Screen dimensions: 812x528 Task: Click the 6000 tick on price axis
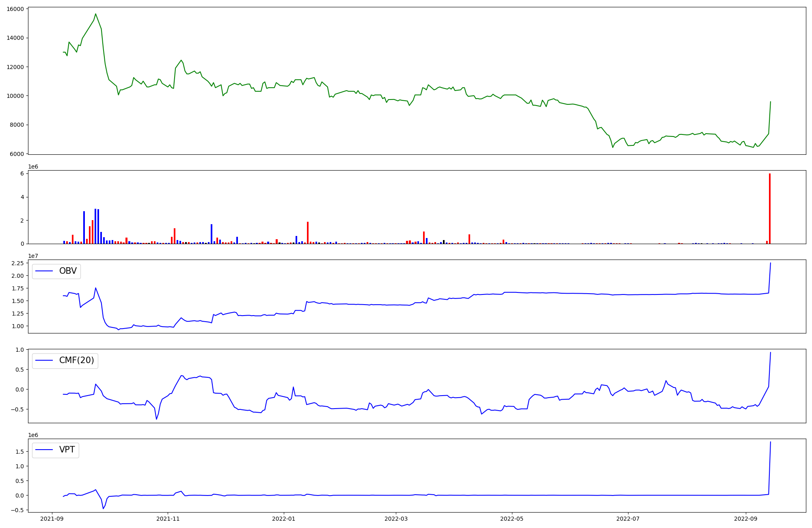pyautogui.click(x=16, y=154)
